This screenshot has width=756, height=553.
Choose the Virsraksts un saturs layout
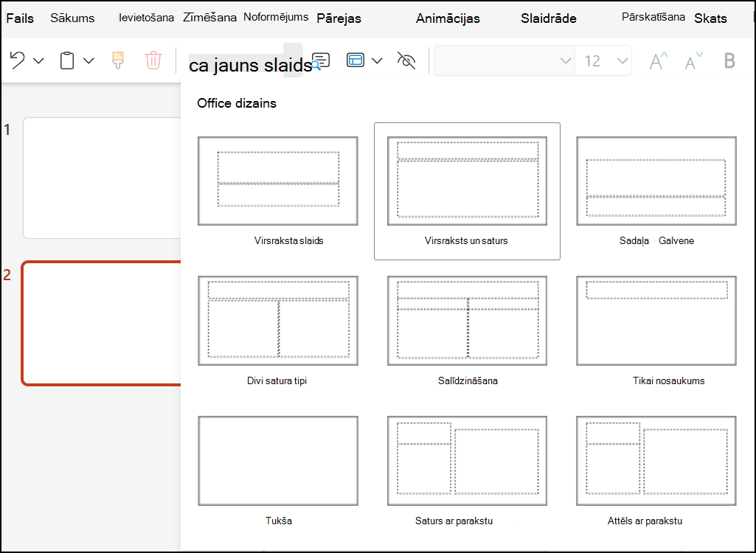tap(467, 192)
